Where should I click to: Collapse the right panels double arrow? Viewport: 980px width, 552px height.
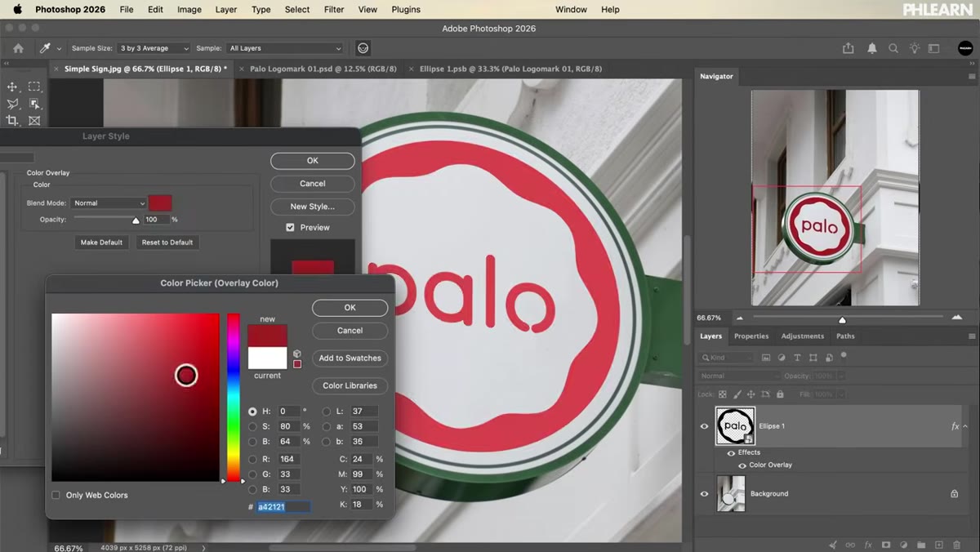pyautogui.click(x=970, y=63)
